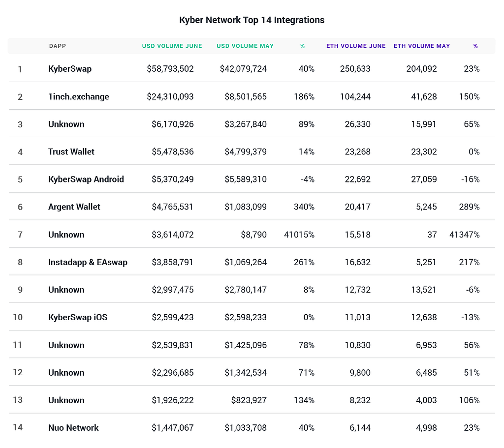
Task: Click the DAPP column header
Action: [x=57, y=46]
